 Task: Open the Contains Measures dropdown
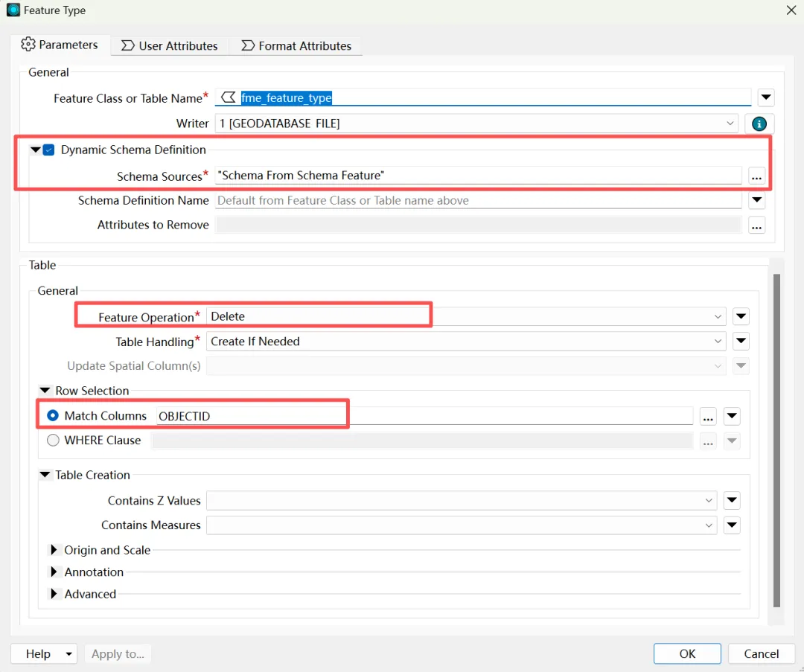coord(462,525)
